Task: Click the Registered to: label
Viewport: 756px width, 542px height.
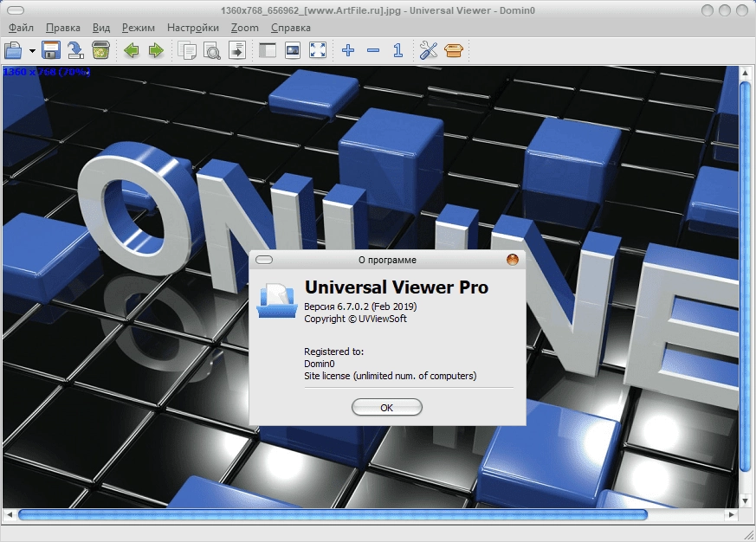Action: coord(333,352)
